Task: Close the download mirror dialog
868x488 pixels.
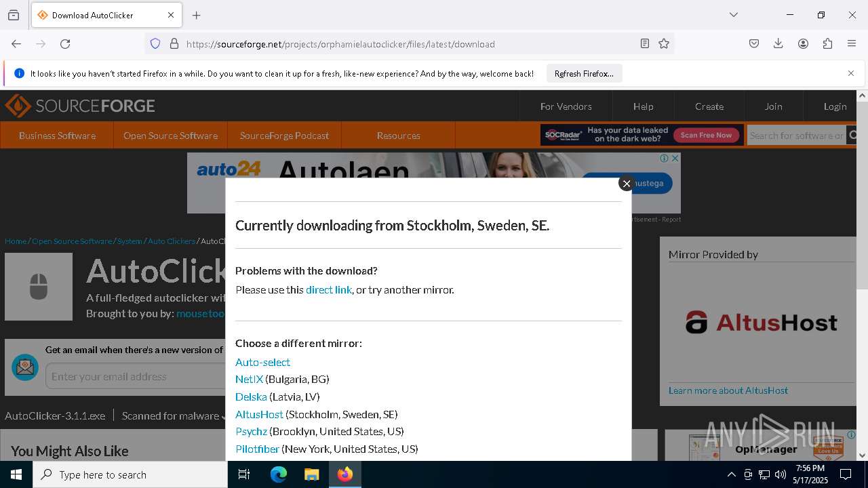Action: click(x=626, y=183)
